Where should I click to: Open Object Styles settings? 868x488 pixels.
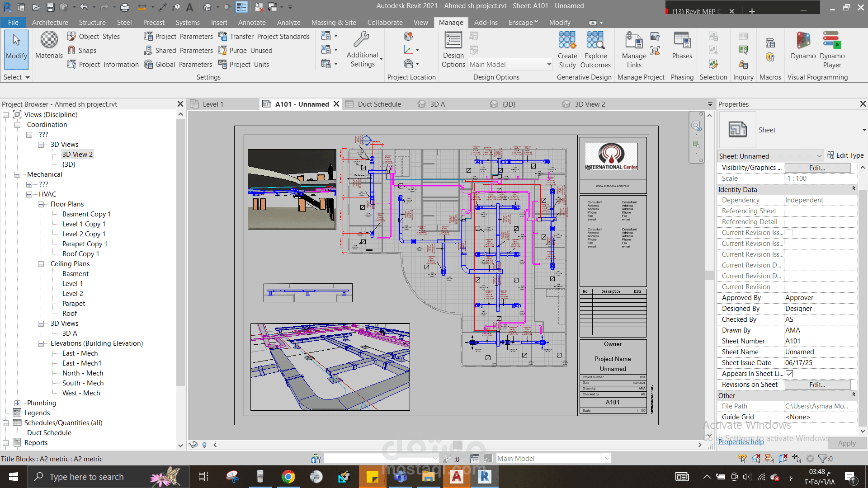[94, 36]
